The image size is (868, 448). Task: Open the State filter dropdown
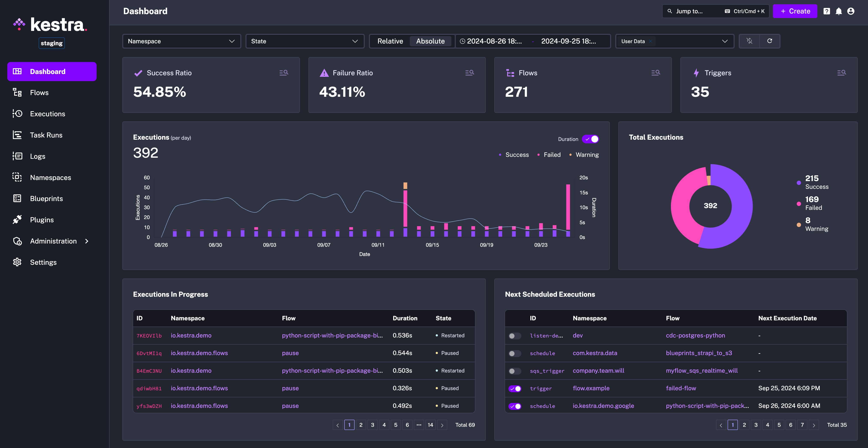(305, 41)
